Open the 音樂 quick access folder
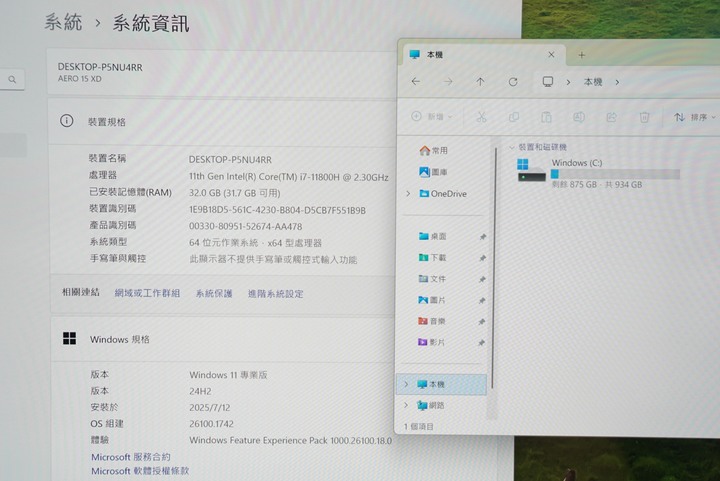Image resolution: width=720 pixels, height=481 pixels. [432, 321]
